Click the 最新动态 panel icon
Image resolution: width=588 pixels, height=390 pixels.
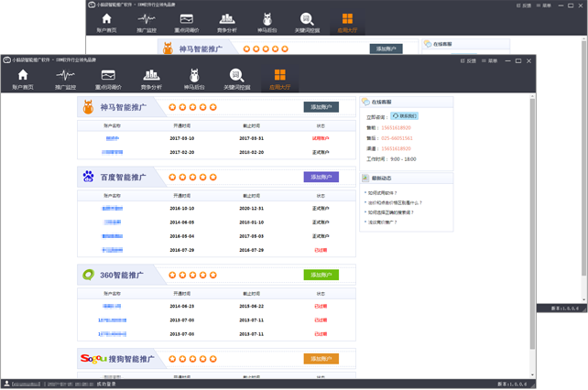(x=365, y=178)
